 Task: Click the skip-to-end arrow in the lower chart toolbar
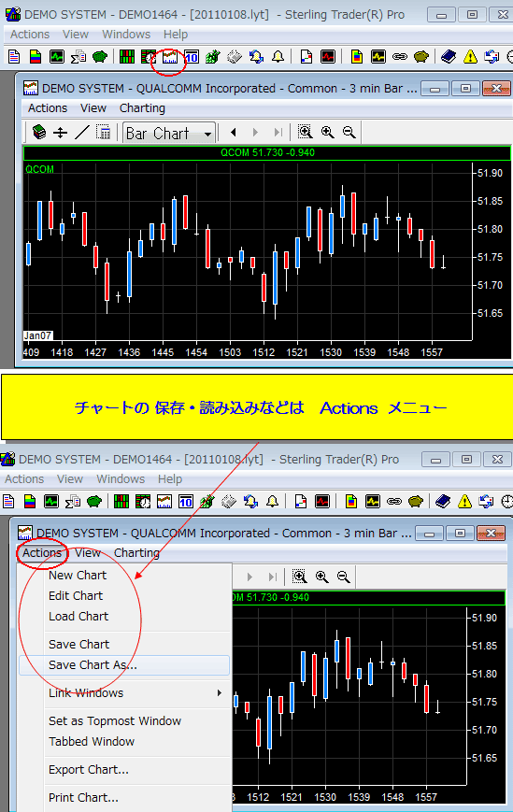click(x=272, y=577)
